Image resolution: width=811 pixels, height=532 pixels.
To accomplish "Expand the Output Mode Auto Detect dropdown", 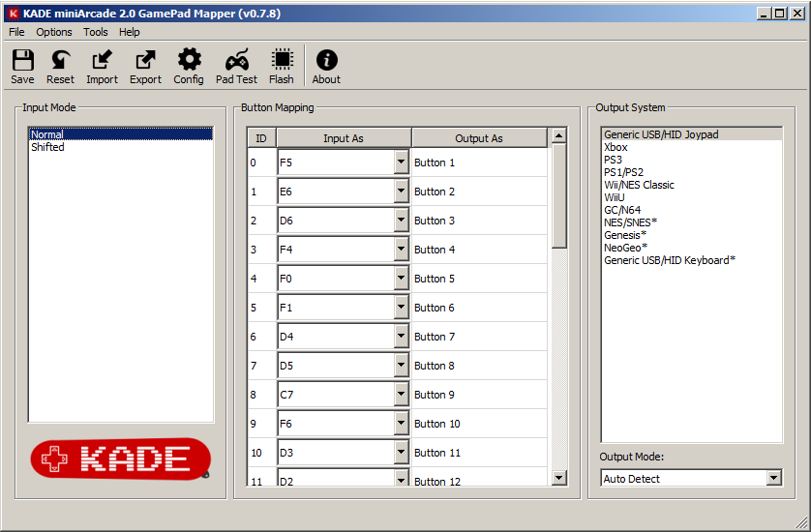I will coord(772,478).
